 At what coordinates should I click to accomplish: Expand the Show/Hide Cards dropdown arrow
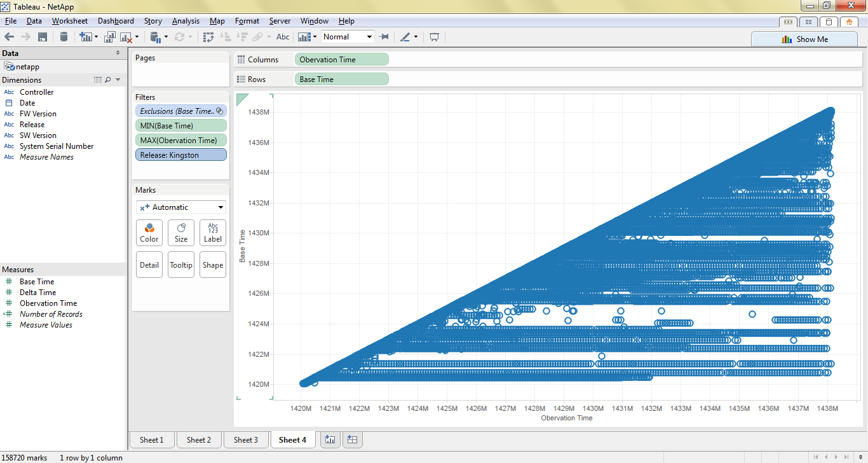tap(315, 37)
